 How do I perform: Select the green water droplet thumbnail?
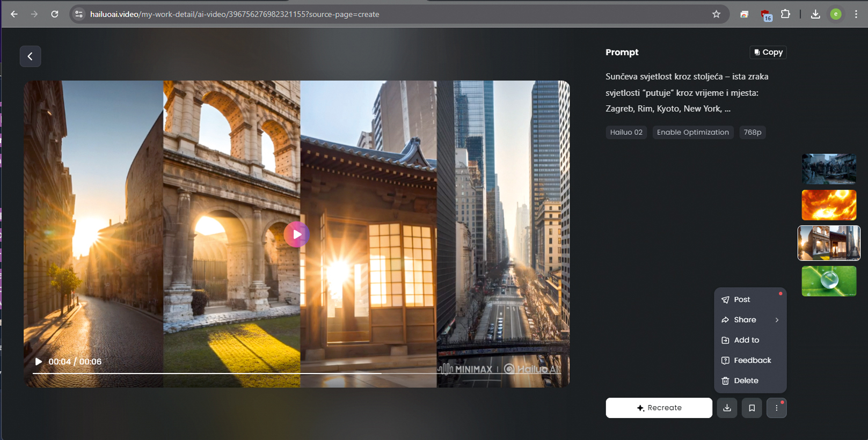pos(828,281)
